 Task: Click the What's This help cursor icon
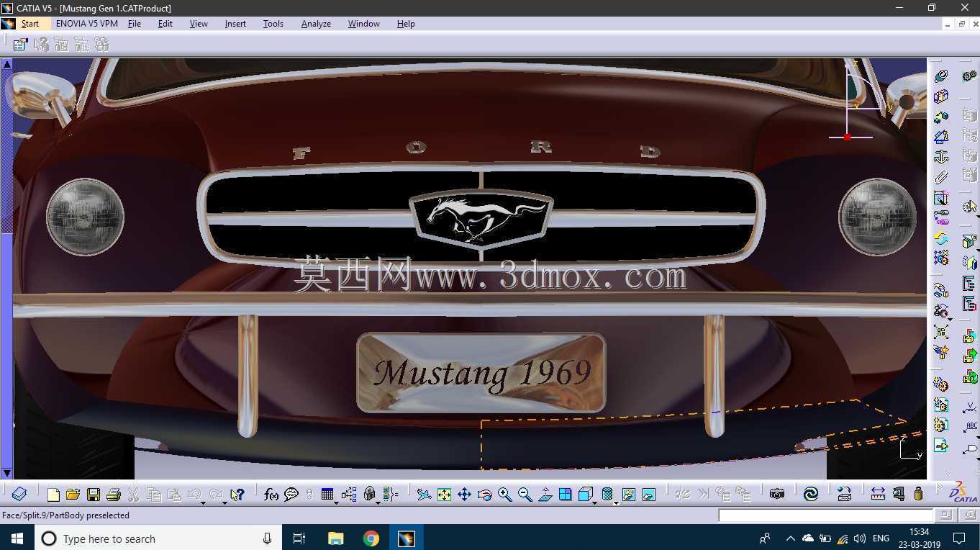point(237,495)
